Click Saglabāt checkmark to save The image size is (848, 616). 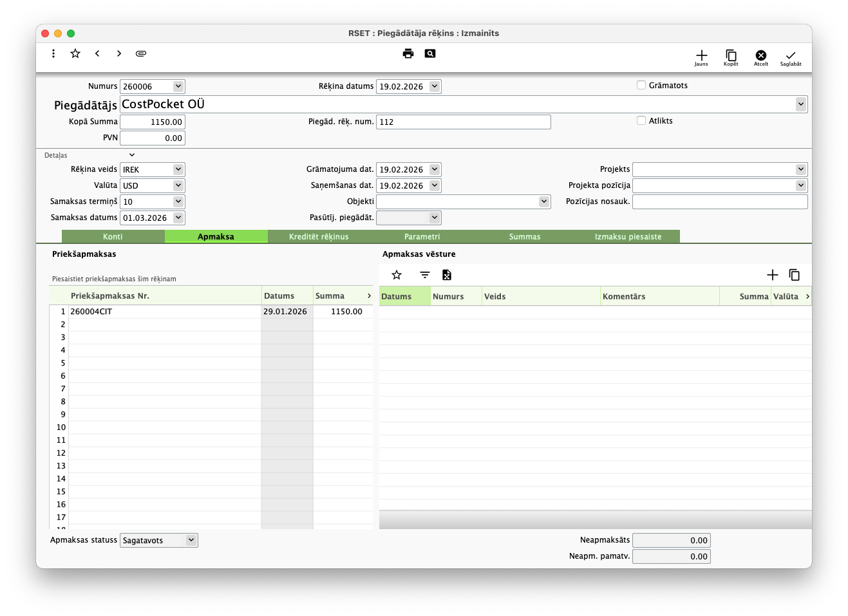(791, 56)
